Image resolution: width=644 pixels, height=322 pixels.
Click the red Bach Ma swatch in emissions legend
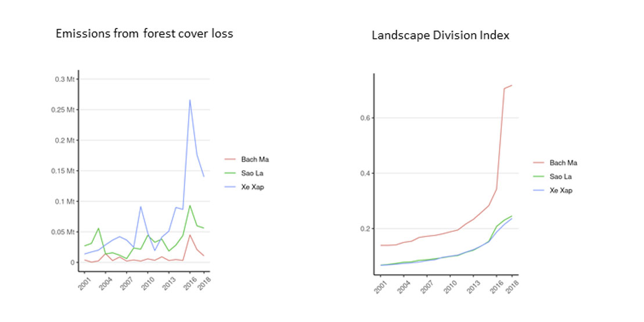click(x=231, y=159)
